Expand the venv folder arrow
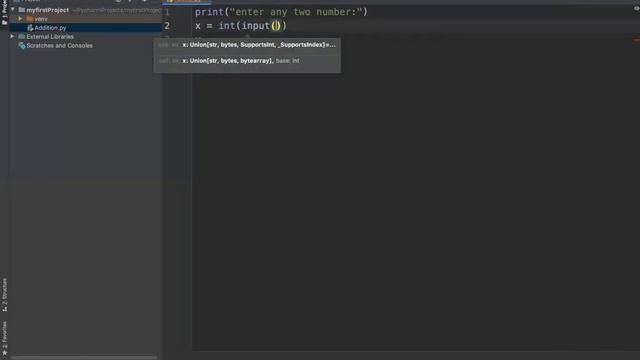 (20, 19)
